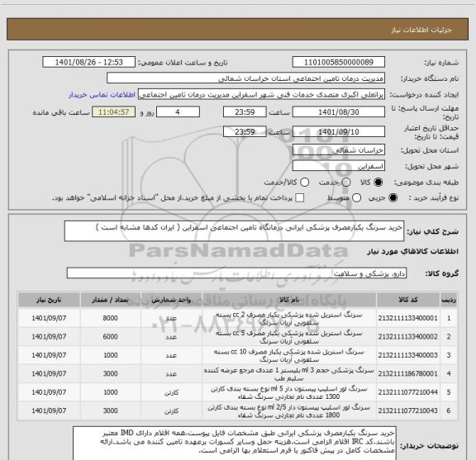The height and width of the screenshot is (460, 476).
Task: Click the تعداد / مقدار column header
Action: click(110, 300)
